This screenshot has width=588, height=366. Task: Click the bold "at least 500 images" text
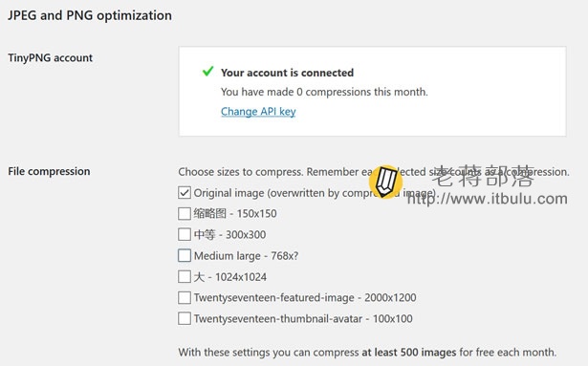409,353
